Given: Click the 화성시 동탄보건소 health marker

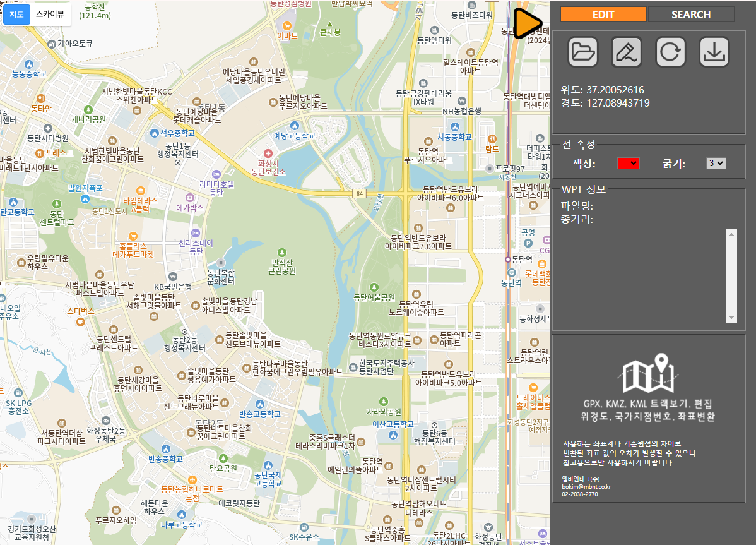Looking at the screenshot, I should tap(268, 153).
